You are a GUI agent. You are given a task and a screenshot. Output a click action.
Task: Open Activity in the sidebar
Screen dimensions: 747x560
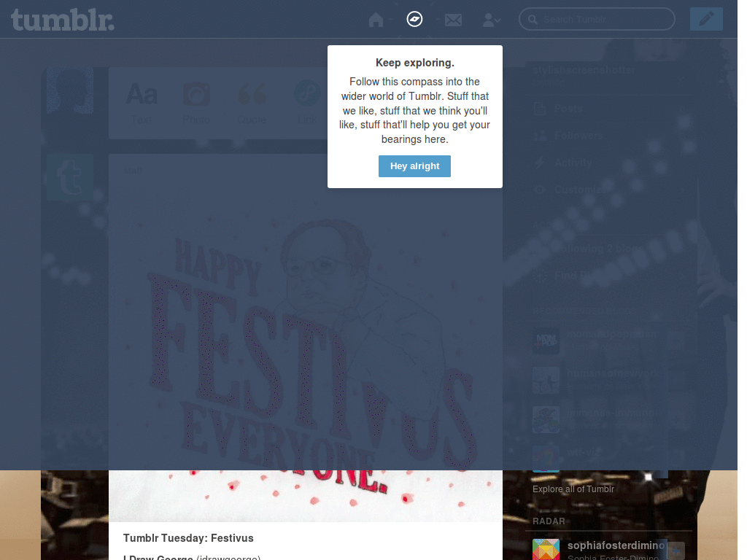(x=573, y=163)
